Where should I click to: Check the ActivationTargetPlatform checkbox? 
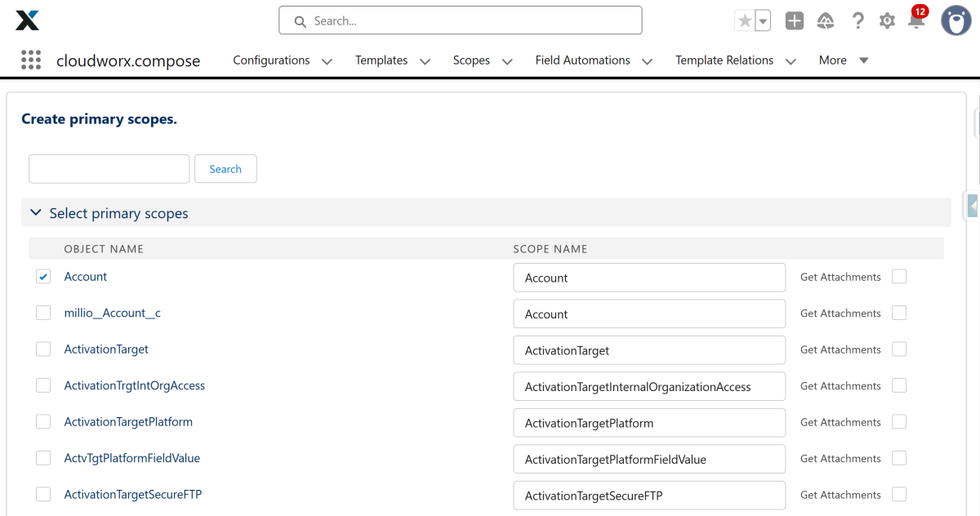pyautogui.click(x=43, y=422)
